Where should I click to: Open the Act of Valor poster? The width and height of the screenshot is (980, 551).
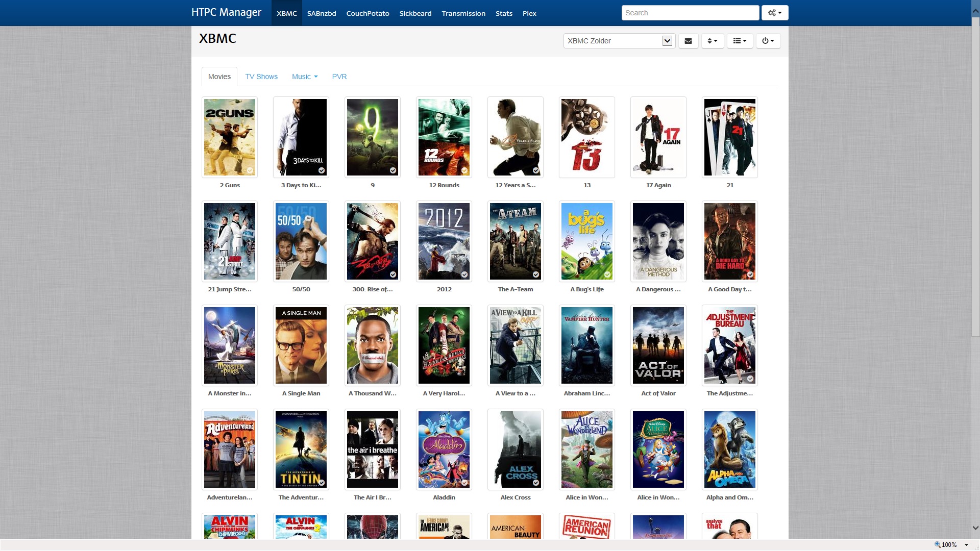(658, 345)
